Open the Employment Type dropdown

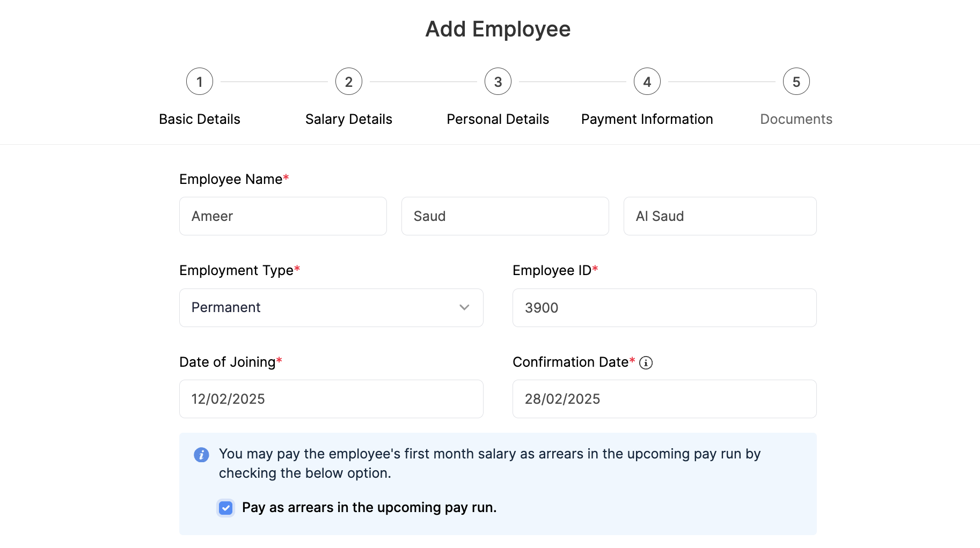[331, 308]
